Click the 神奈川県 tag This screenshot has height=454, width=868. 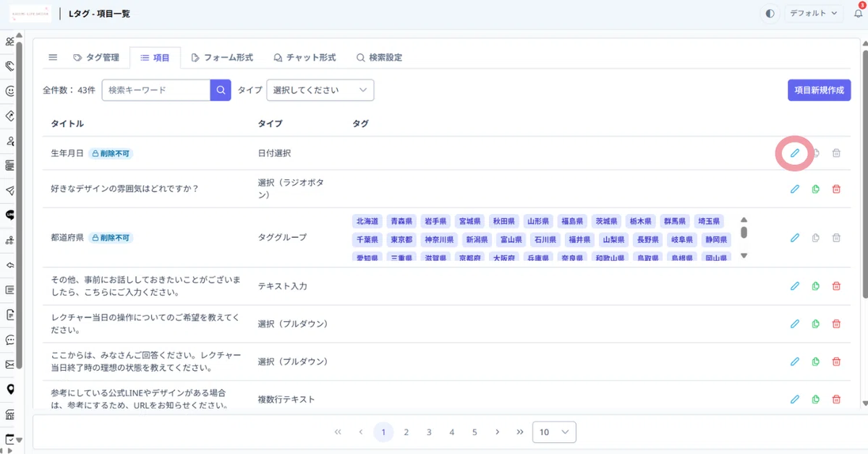(x=439, y=239)
